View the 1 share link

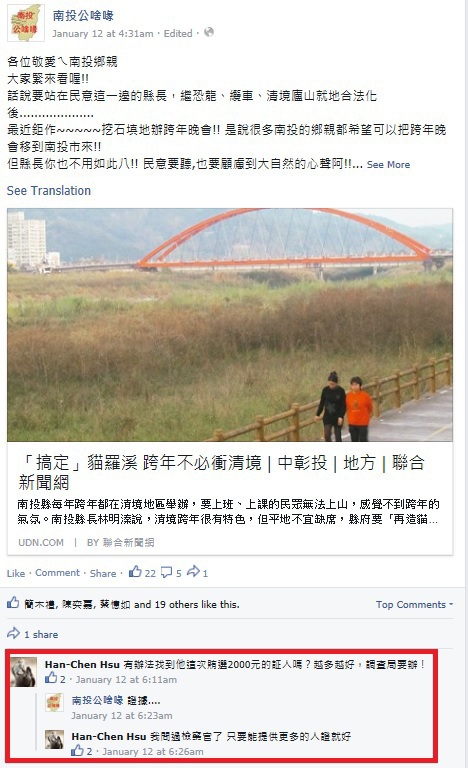(x=41, y=634)
